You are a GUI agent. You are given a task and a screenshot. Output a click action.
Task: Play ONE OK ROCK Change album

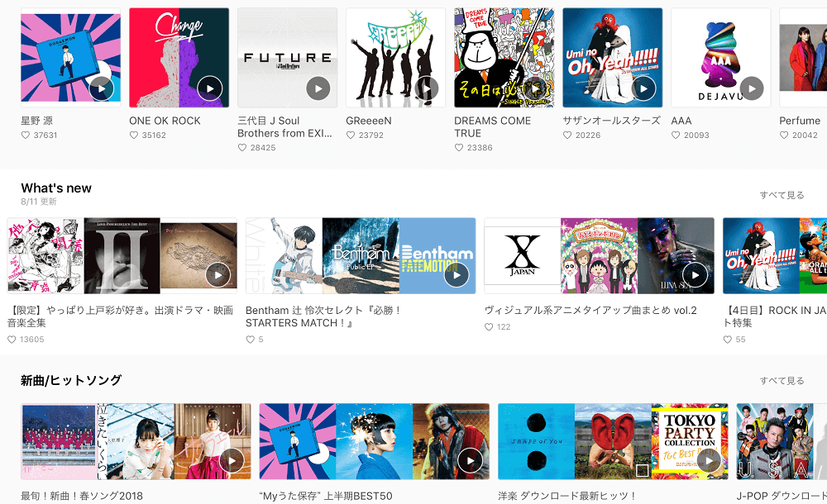point(210,88)
